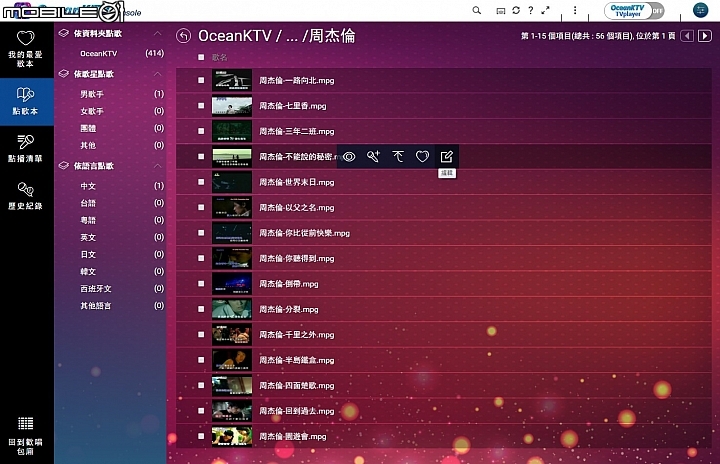Viewport: 720px width, 464px height.
Task: Select the song 周杰倫-千里之外.mpg
Action: tap(297, 335)
